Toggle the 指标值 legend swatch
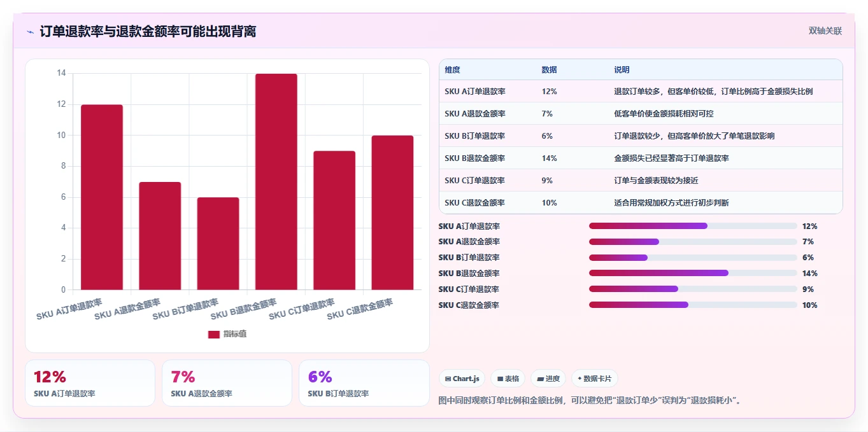The height and width of the screenshot is (432, 868). (x=214, y=334)
